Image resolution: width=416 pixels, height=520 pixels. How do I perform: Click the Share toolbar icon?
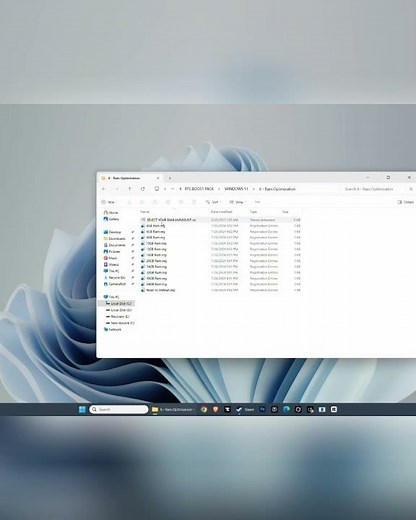181,202
